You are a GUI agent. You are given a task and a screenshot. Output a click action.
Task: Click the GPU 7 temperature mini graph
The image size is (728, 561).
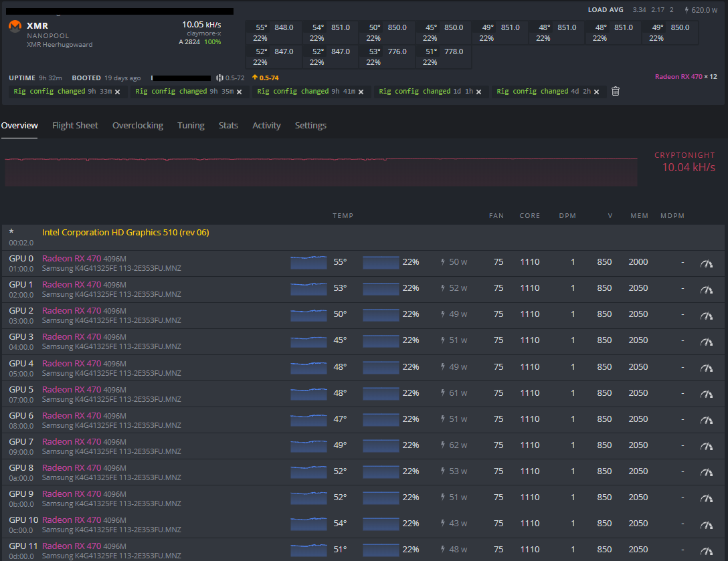(x=308, y=445)
